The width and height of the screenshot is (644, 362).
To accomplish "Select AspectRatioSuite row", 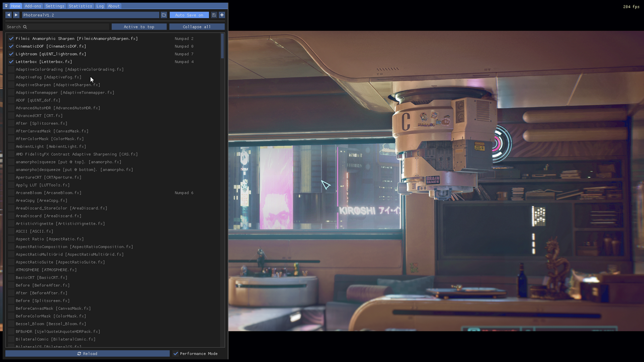I will [60, 262].
